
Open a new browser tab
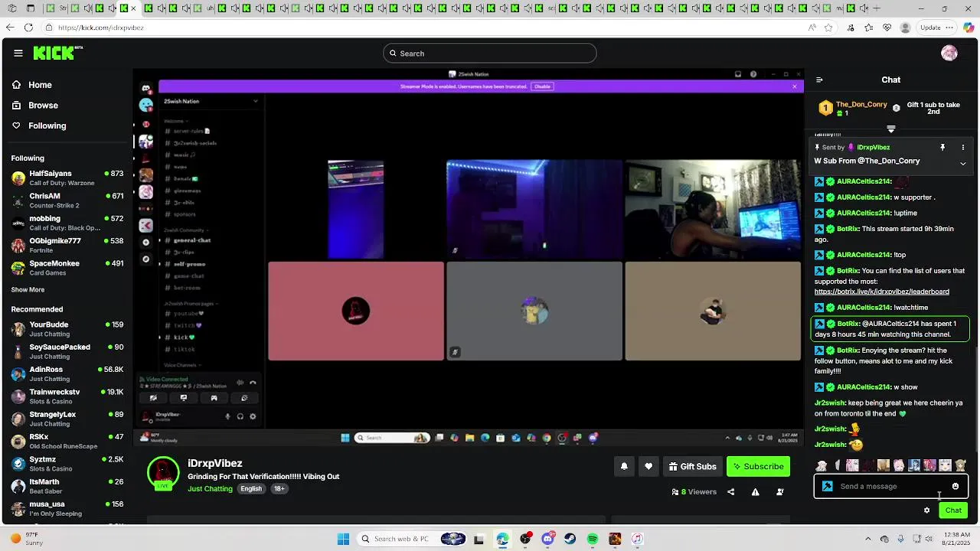(x=877, y=8)
